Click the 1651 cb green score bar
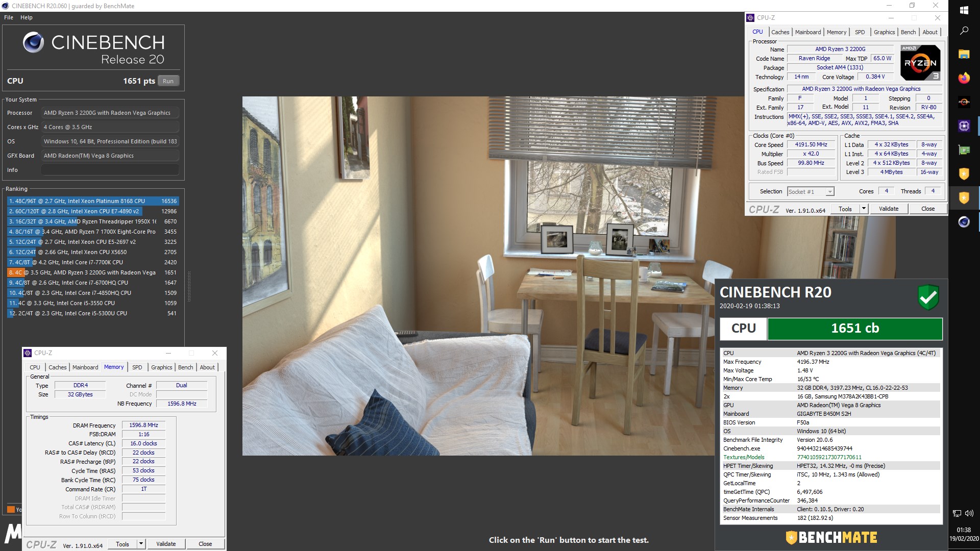 (x=855, y=329)
